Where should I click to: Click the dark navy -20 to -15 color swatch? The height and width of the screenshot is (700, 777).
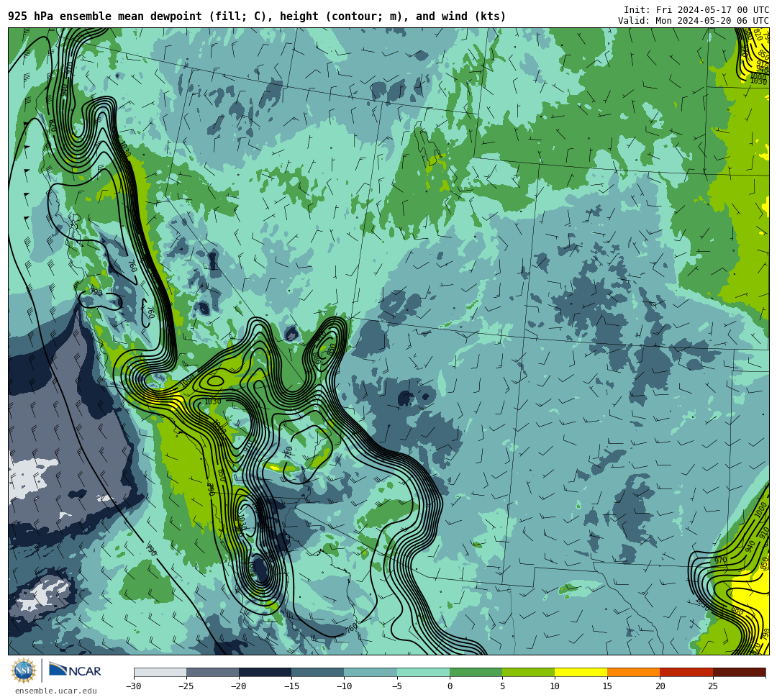(265, 672)
